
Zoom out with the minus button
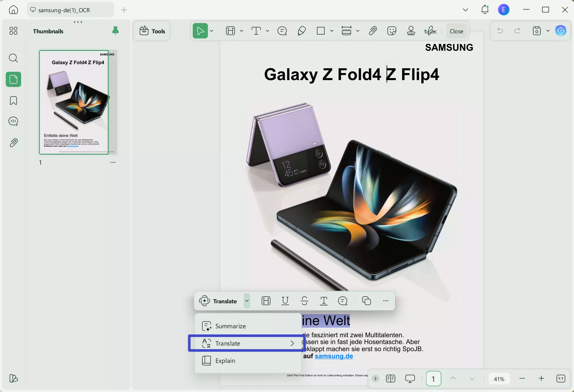[x=522, y=379]
